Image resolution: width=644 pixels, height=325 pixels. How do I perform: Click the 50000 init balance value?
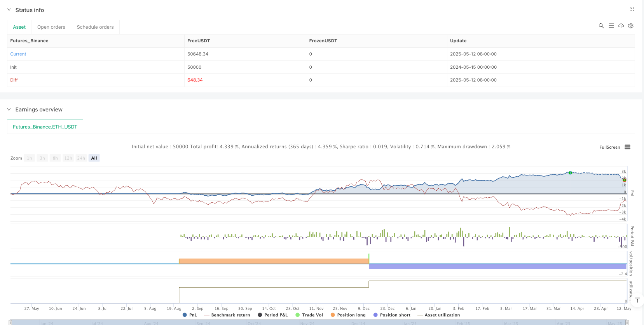[x=194, y=67]
